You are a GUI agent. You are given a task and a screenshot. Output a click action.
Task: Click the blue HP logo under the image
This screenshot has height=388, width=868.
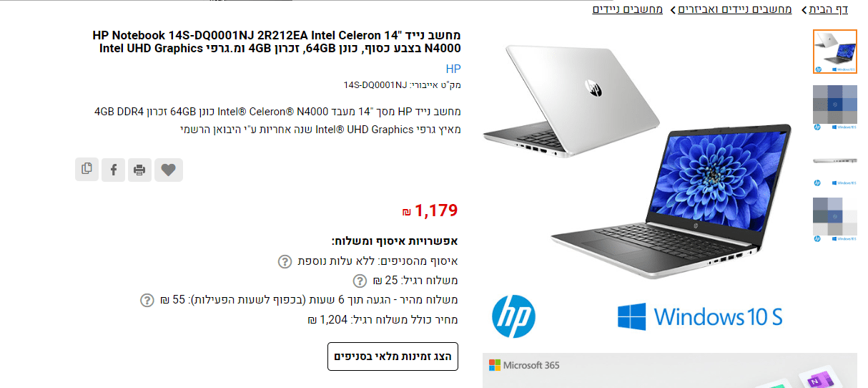point(513,316)
